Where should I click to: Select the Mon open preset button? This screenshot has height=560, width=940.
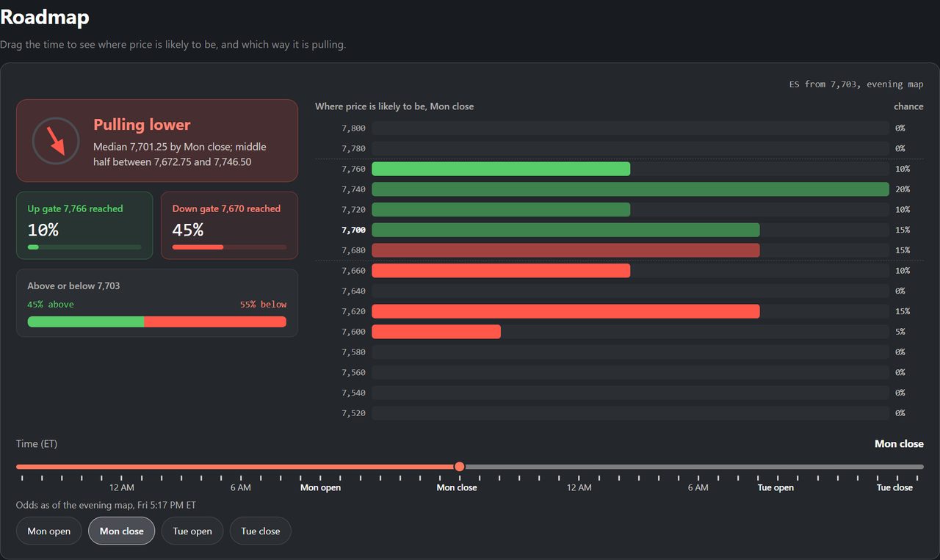[x=49, y=531]
